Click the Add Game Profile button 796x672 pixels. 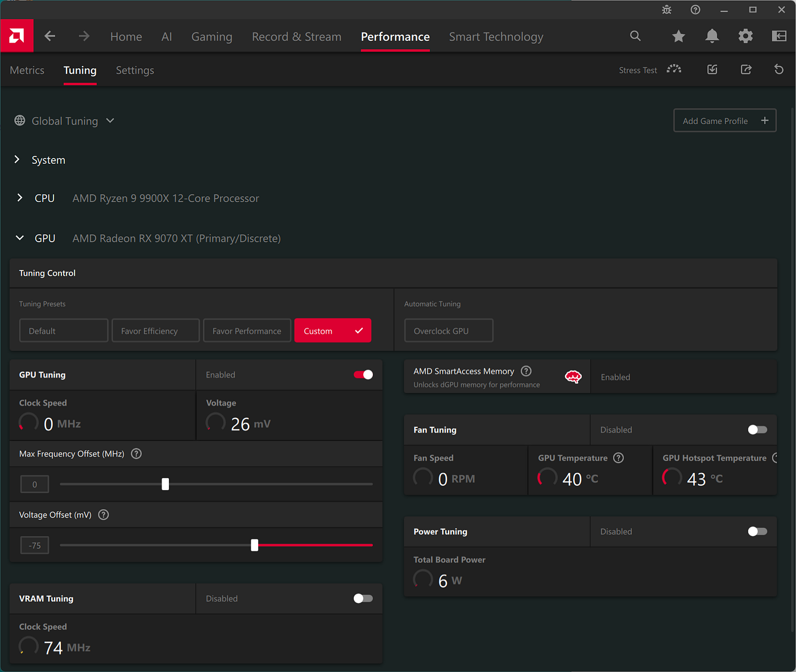pos(725,121)
